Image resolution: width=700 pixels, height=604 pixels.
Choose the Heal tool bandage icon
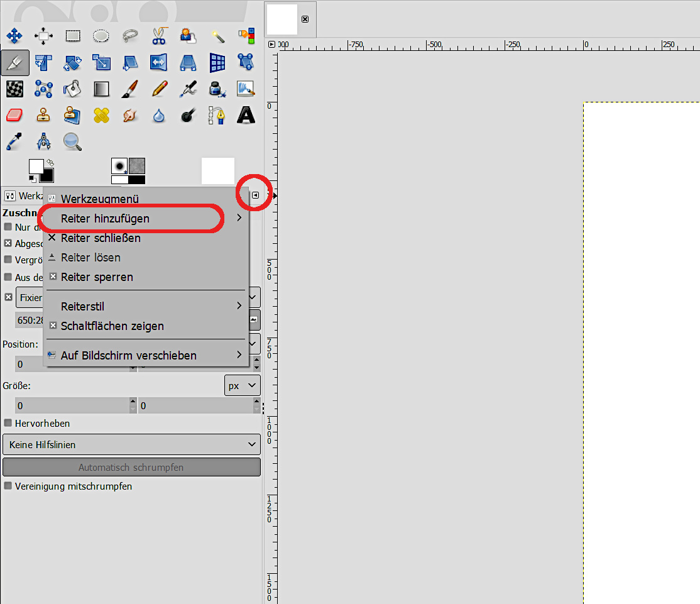(101, 115)
